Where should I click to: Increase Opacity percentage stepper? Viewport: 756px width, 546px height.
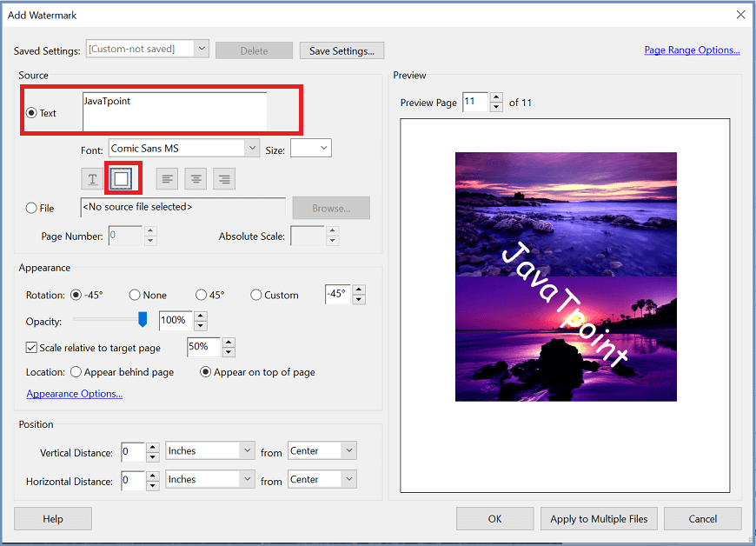(x=201, y=316)
